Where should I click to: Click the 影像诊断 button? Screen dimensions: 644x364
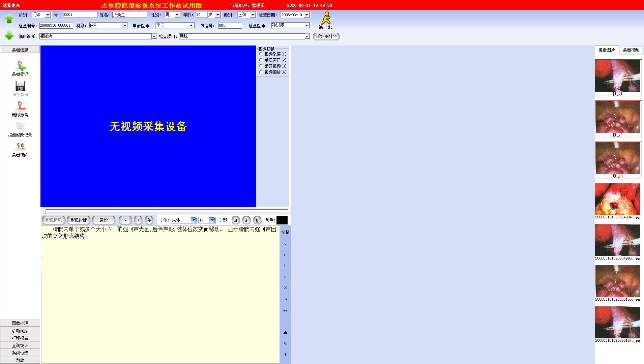tap(79, 220)
